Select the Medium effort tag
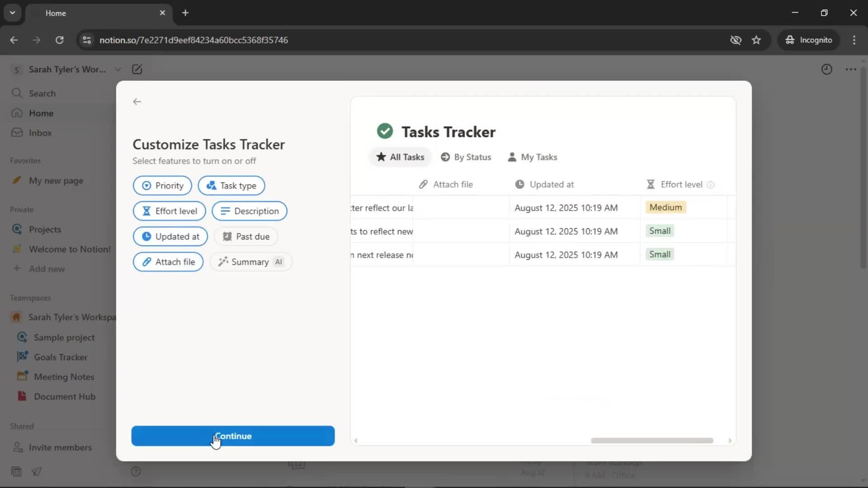This screenshot has height=488, width=868. point(665,207)
